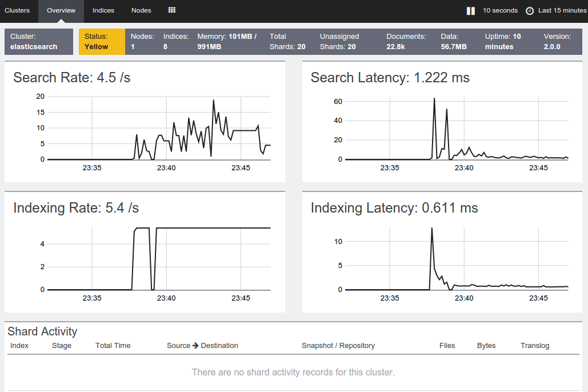Open the Last 15 minutes time range picker
Image resolution: width=588 pixels, height=392 pixels.
click(x=562, y=10)
